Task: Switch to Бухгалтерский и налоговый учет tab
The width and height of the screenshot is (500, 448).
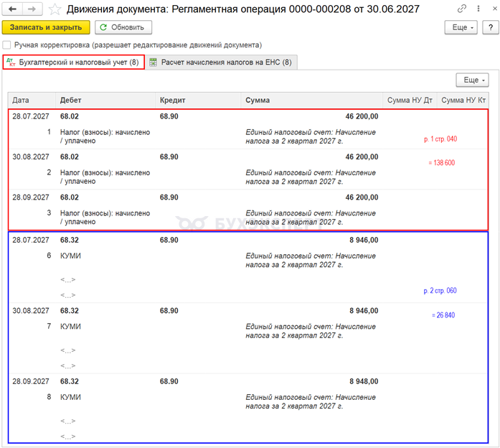Action: click(x=74, y=62)
